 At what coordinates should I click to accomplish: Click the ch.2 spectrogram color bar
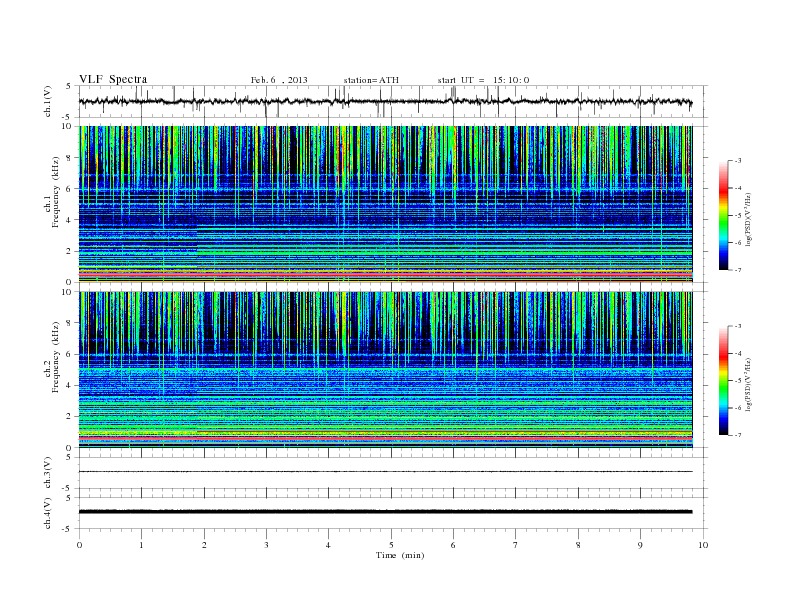pyautogui.click(x=723, y=380)
